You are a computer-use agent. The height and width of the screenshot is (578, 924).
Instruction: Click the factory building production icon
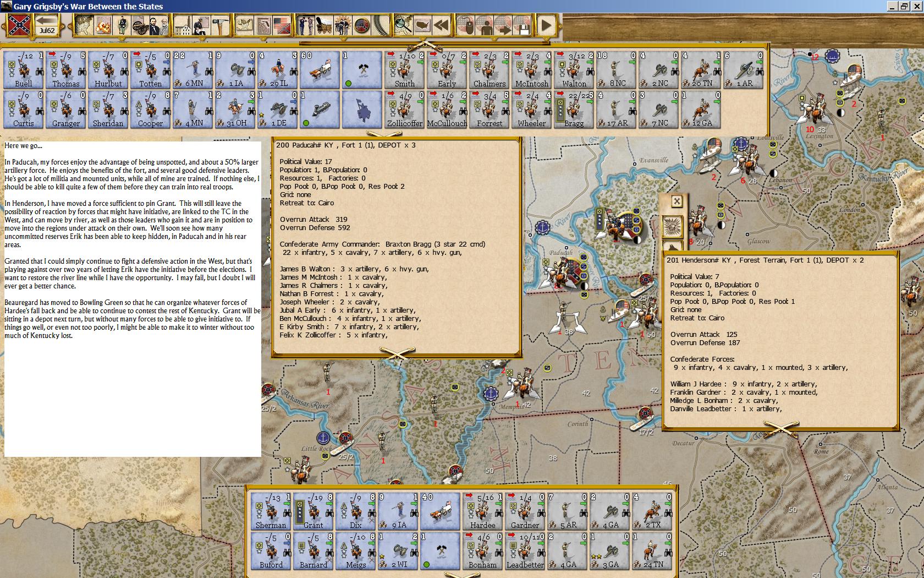(183, 25)
